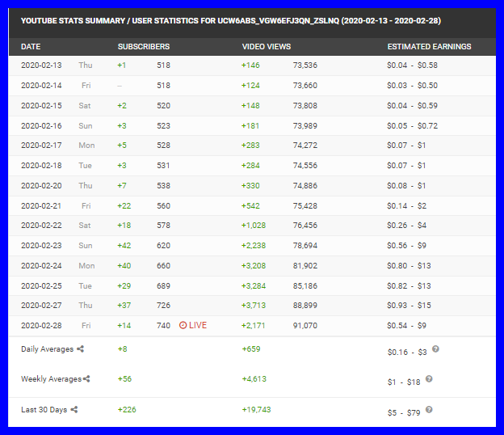
Task: Select the date 2020-02-24
Action: pyautogui.click(x=41, y=266)
